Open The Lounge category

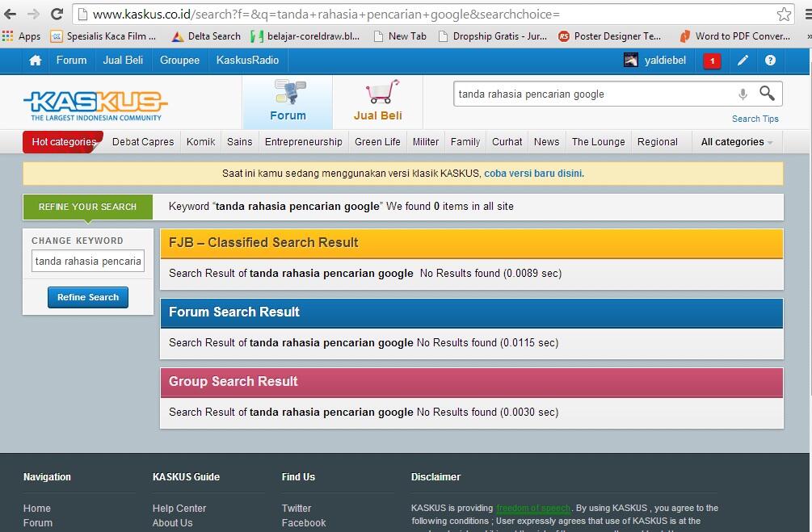click(x=598, y=142)
